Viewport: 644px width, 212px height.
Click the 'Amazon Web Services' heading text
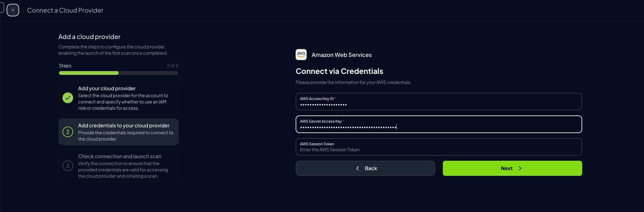point(341,55)
